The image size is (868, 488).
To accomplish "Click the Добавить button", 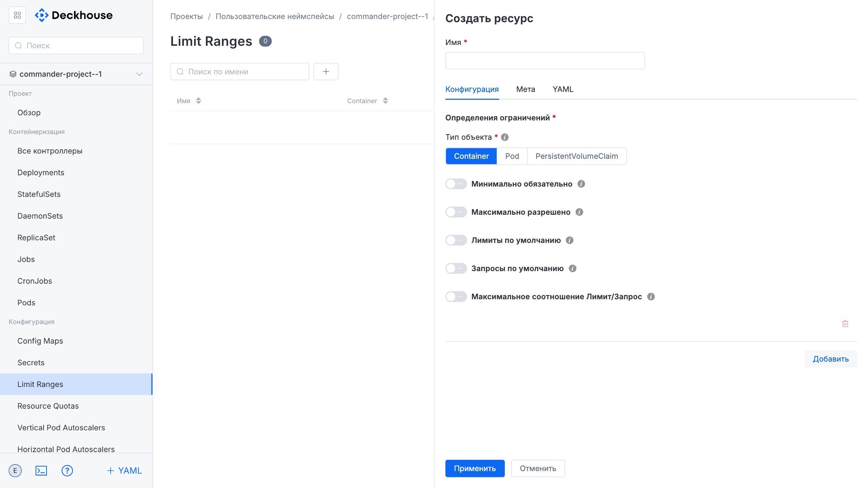I will click(x=831, y=359).
